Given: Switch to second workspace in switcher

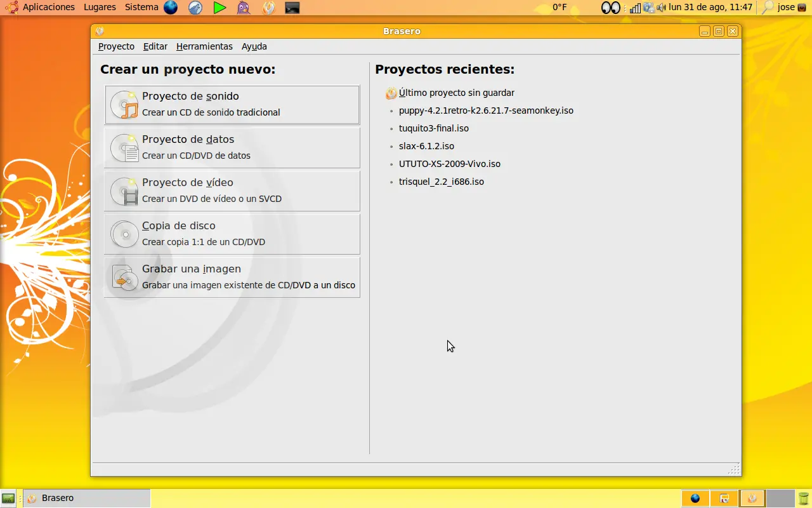Looking at the screenshot, I should [724, 498].
